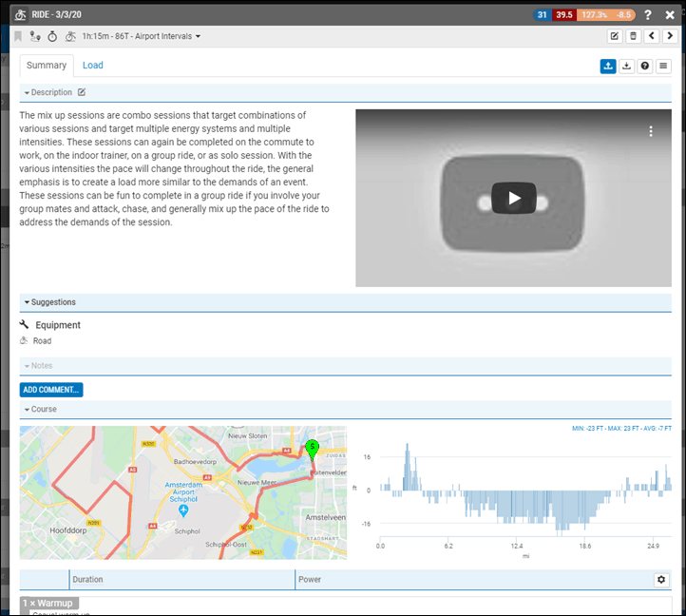Click the edit workout pencil icon

tap(614, 36)
